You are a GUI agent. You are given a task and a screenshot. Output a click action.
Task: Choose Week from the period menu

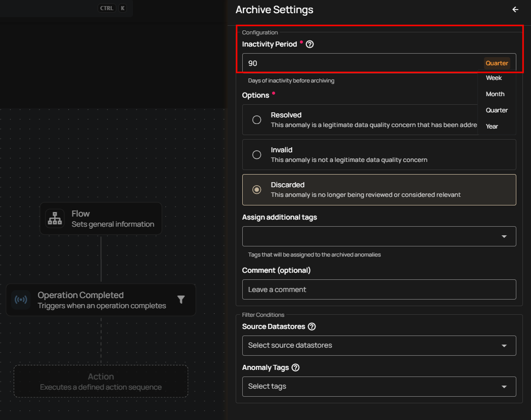pos(494,78)
